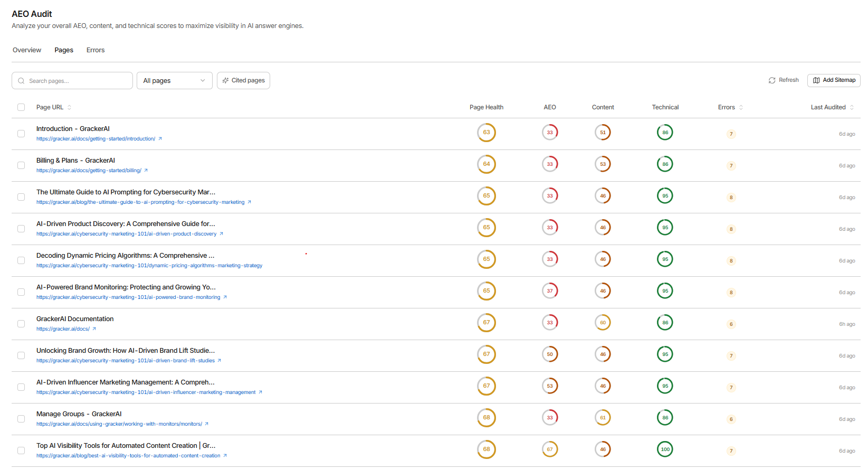Click AEO score 50 gauge for Unlocking Brand Growth
868x469 pixels.
click(550, 354)
